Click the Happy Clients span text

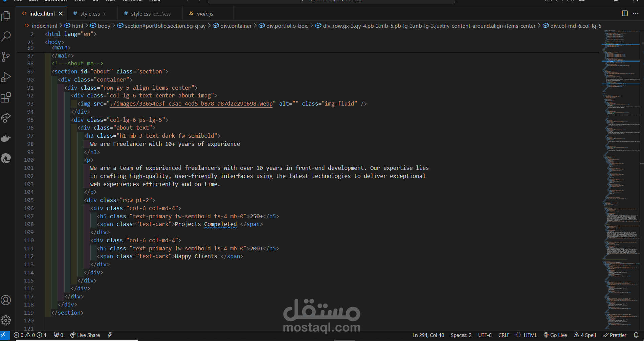(196, 256)
